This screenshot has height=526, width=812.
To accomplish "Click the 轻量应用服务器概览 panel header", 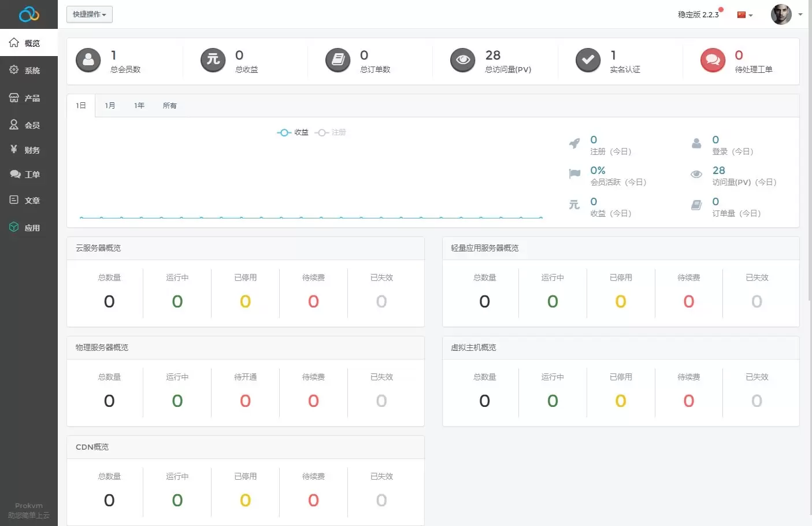I will pyautogui.click(x=621, y=248).
